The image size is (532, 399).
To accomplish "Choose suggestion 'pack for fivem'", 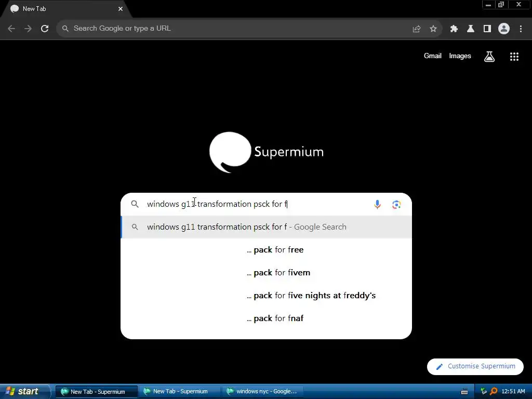I will (267, 272).
